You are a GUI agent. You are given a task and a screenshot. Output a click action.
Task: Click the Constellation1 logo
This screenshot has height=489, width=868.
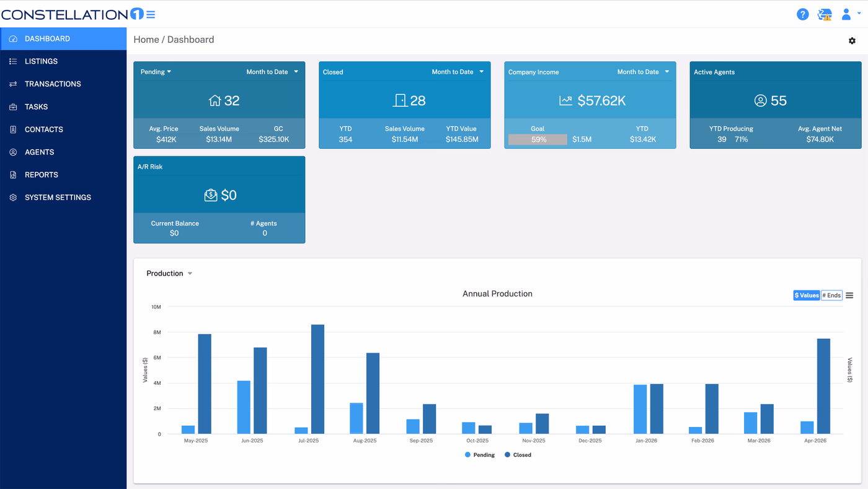(x=73, y=14)
